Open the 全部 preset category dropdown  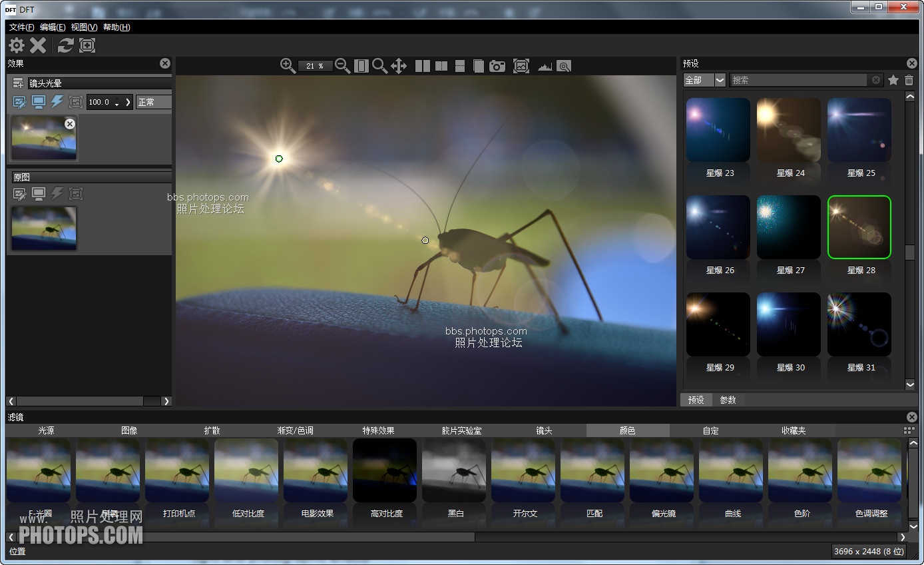point(704,80)
